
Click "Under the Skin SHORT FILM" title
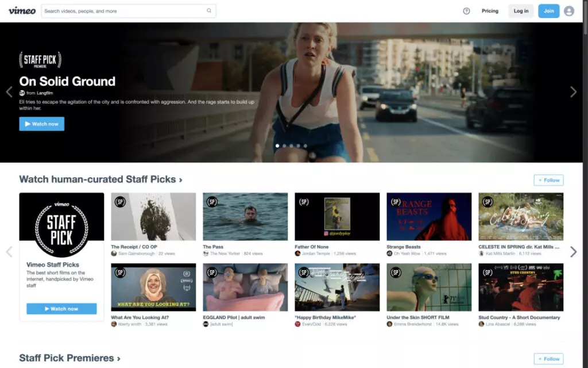(418, 317)
